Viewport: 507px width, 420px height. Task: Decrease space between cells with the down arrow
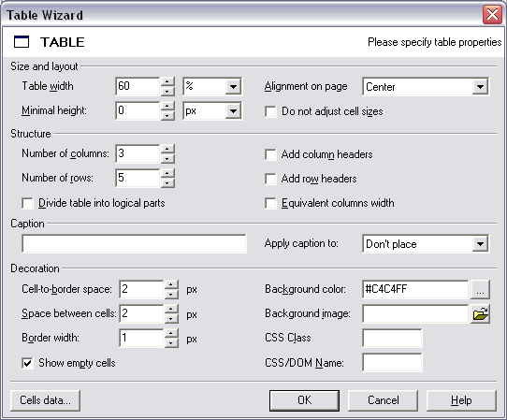(x=171, y=319)
